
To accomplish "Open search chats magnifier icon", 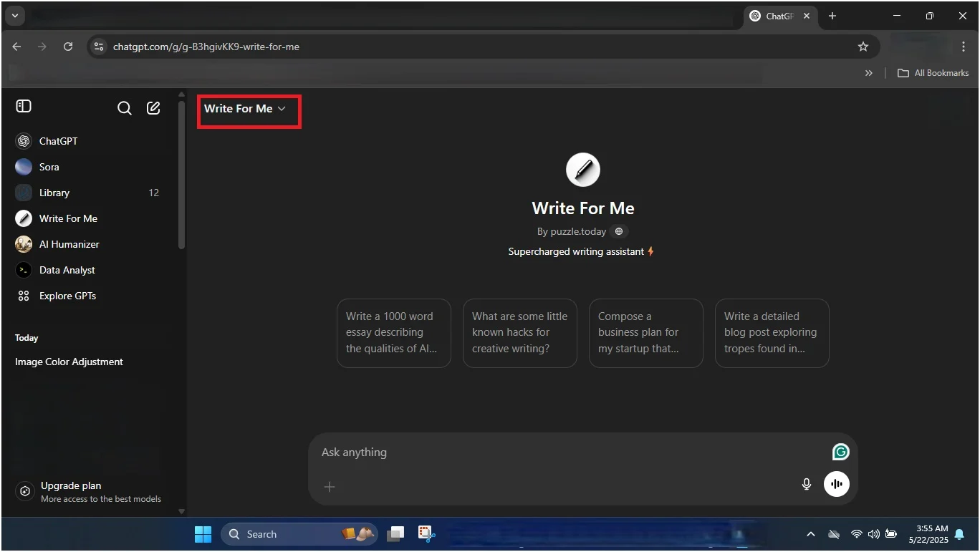I will point(125,108).
